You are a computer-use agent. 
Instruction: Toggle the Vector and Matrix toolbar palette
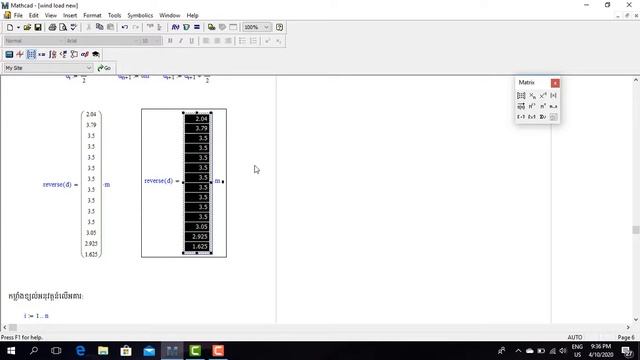[31, 54]
